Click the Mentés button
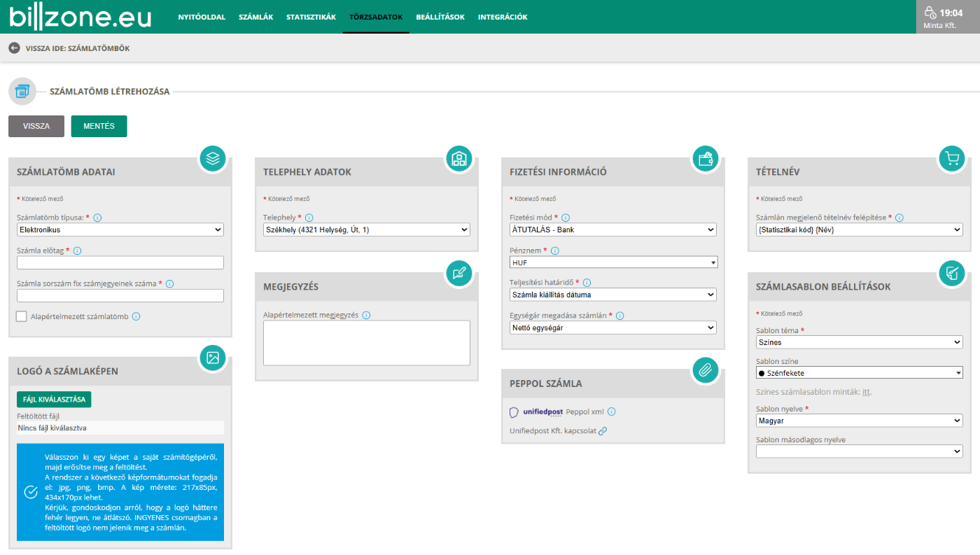Image resolution: width=980 pixels, height=555 pixels. [x=99, y=126]
